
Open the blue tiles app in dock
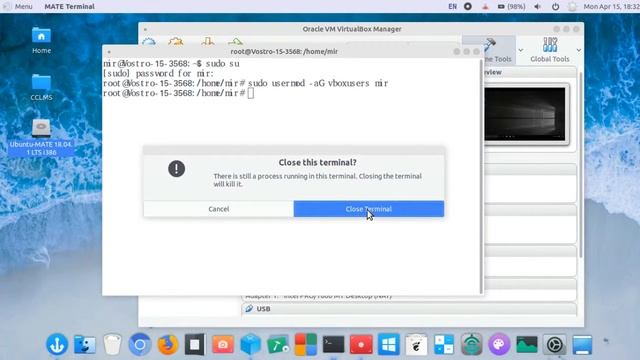coord(444,344)
